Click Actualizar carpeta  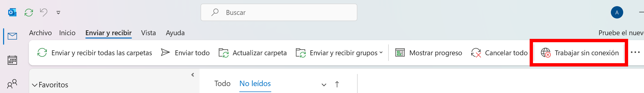tap(253, 53)
